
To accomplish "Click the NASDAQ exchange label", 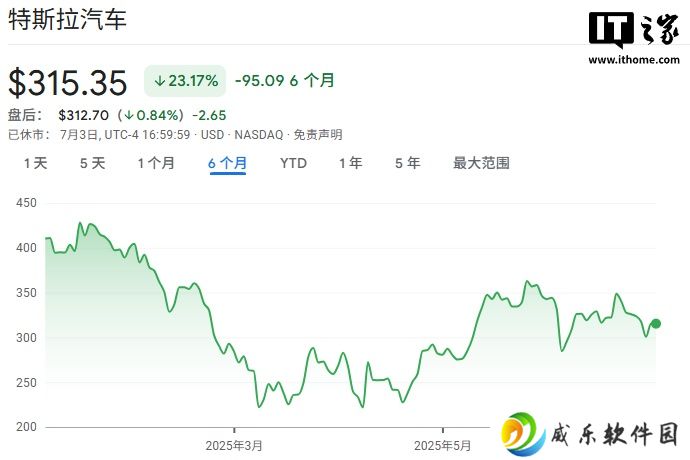I will (259, 135).
